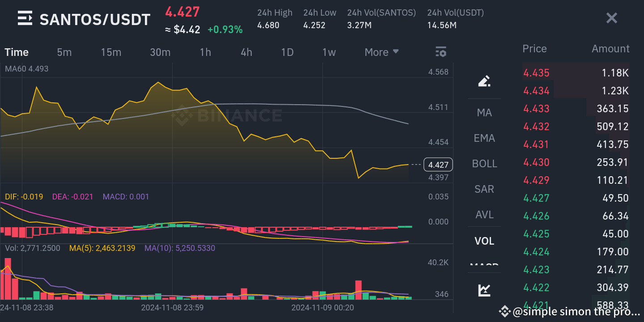Select bid price 4.426 in order book
644x322 pixels.
pyautogui.click(x=536, y=216)
